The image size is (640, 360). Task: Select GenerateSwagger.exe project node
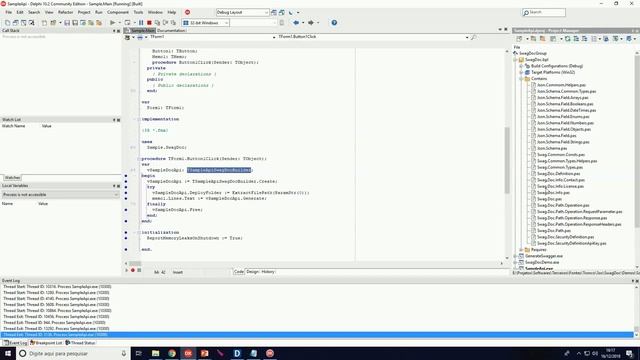pos(544,256)
